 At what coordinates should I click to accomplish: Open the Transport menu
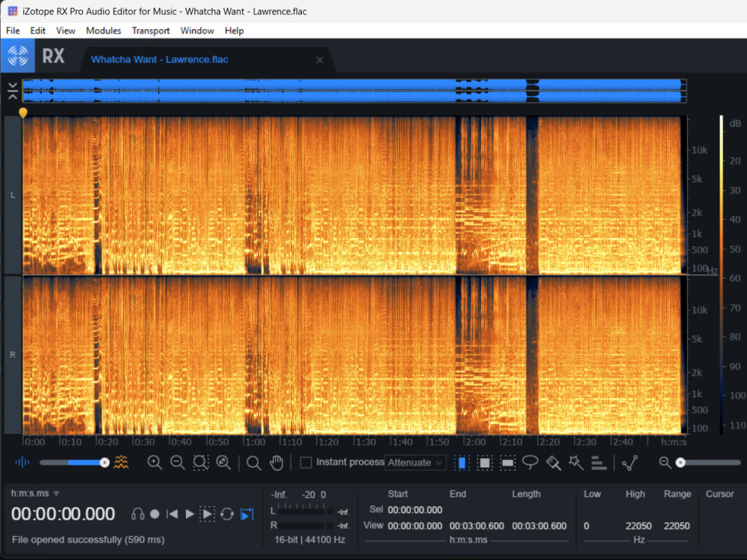pos(151,31)
